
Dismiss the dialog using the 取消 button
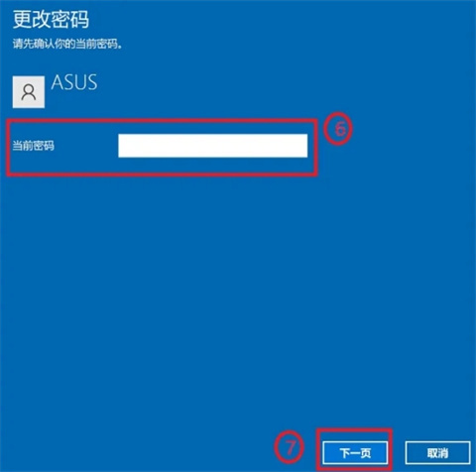[437, 453]
